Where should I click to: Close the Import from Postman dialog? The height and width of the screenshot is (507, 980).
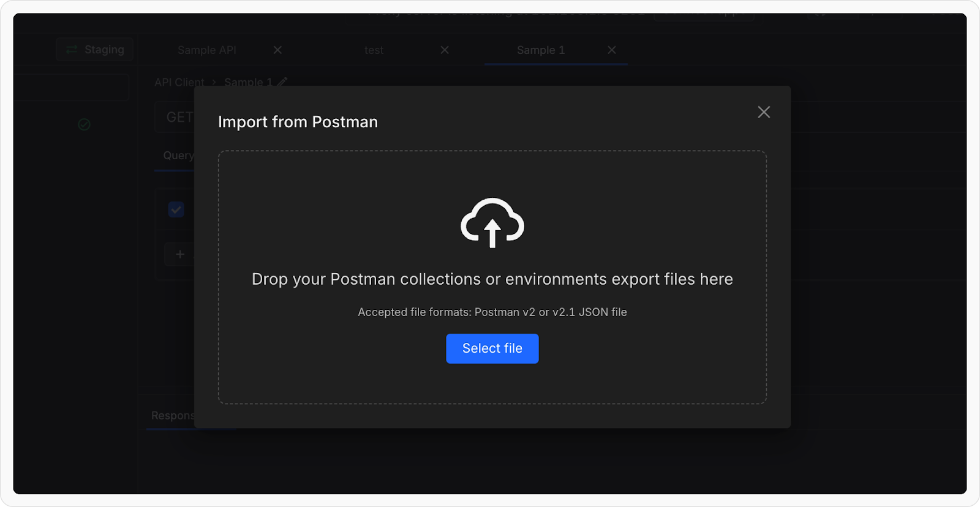pos(763,112)
